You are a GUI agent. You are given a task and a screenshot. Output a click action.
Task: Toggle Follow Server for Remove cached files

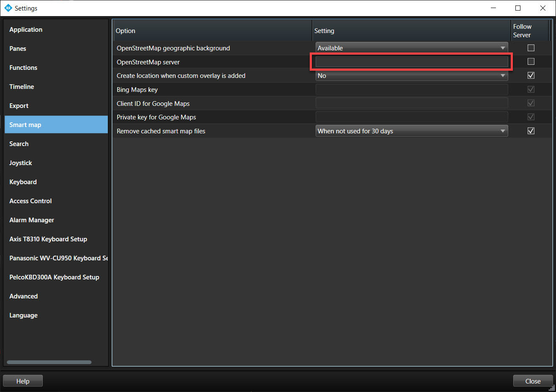[x=531, y=131]
